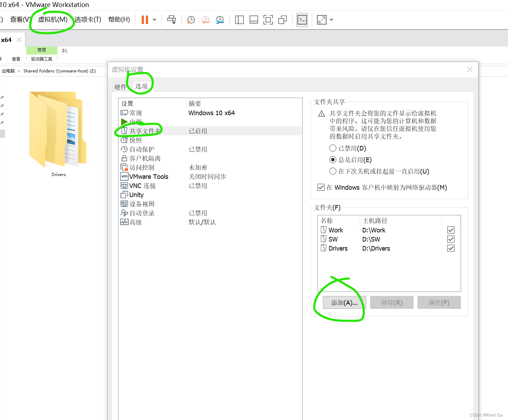Toggle the library sidebar view icon
The height and width of the screenshot is (420, 508).
click(240, 20)
